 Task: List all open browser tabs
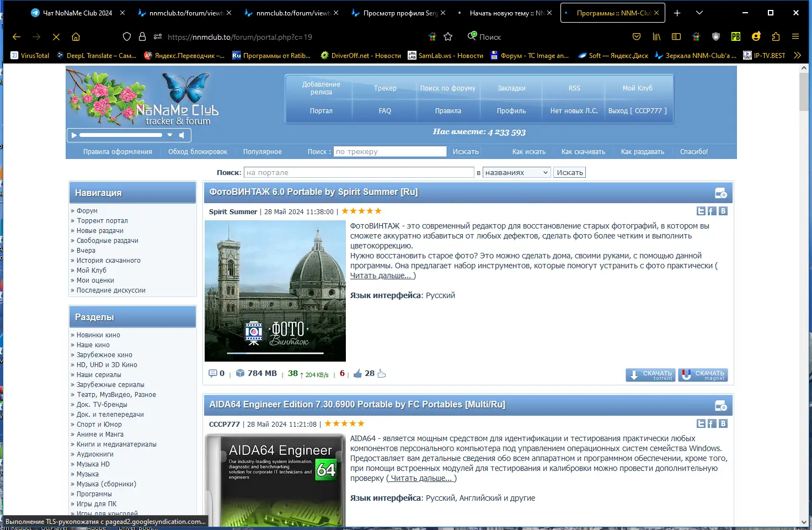coord(699,13)
